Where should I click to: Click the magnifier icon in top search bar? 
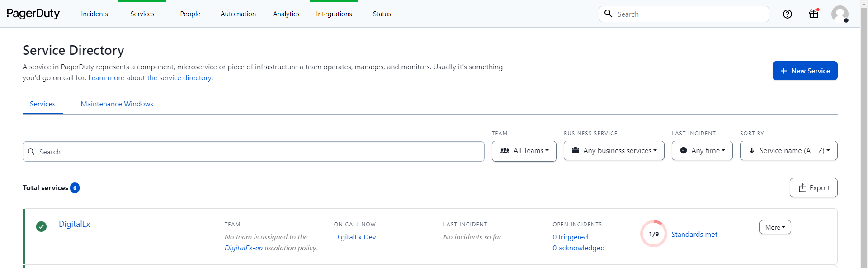pyautogui.click(x=609, y=14)
